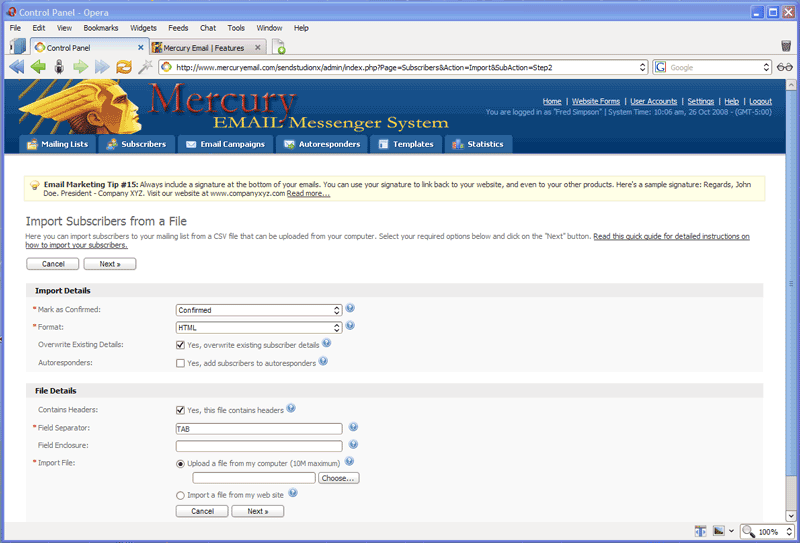The height and width of the screenshot is (543, 800).
Task: Click into the Google search box
Action: (x=714, y=67)
